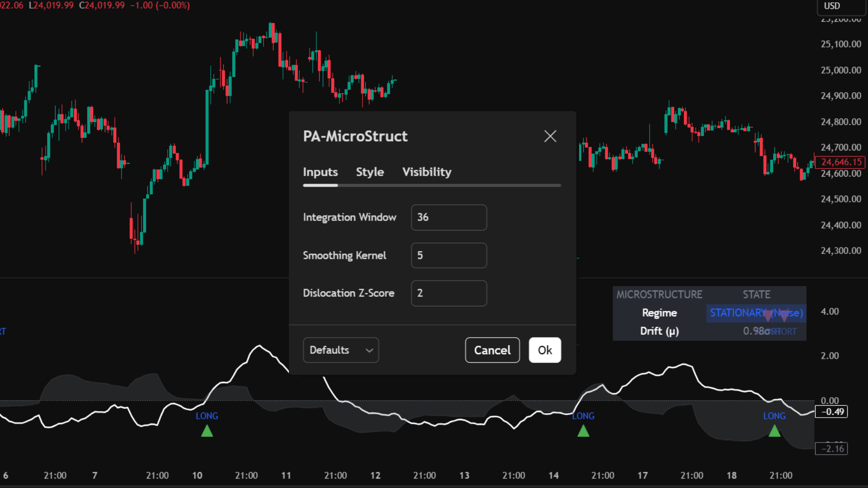Click the LONG triangle marker near 18

(x=774, y=431)
